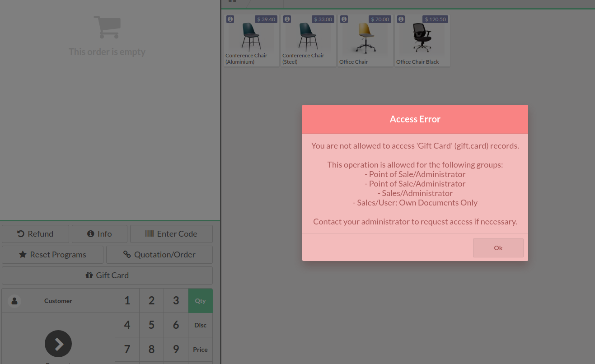Select Price mode on numpad
595x364 pixels.
[x=201, y=350]
